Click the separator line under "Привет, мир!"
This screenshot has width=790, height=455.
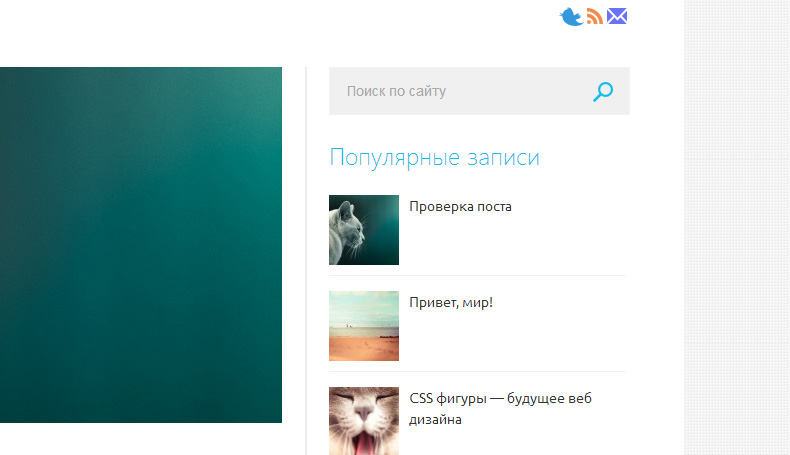coord(477,371)
